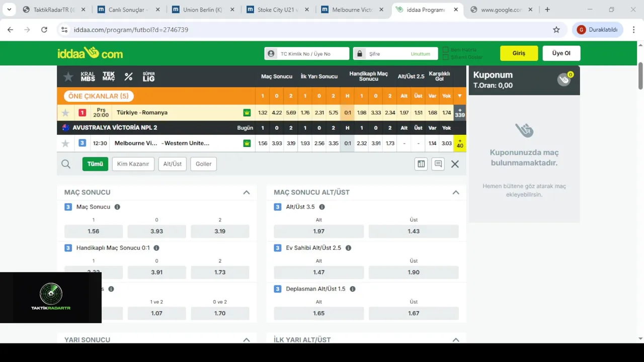Bookmark this page with the star icon
This screenshot has width=644, height=362.
click(556, 30)
